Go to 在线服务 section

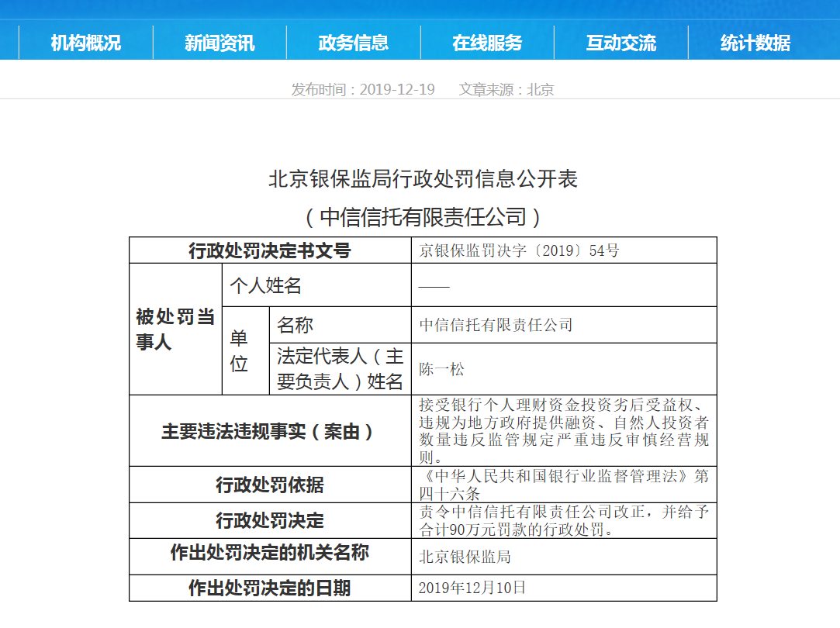487,43
